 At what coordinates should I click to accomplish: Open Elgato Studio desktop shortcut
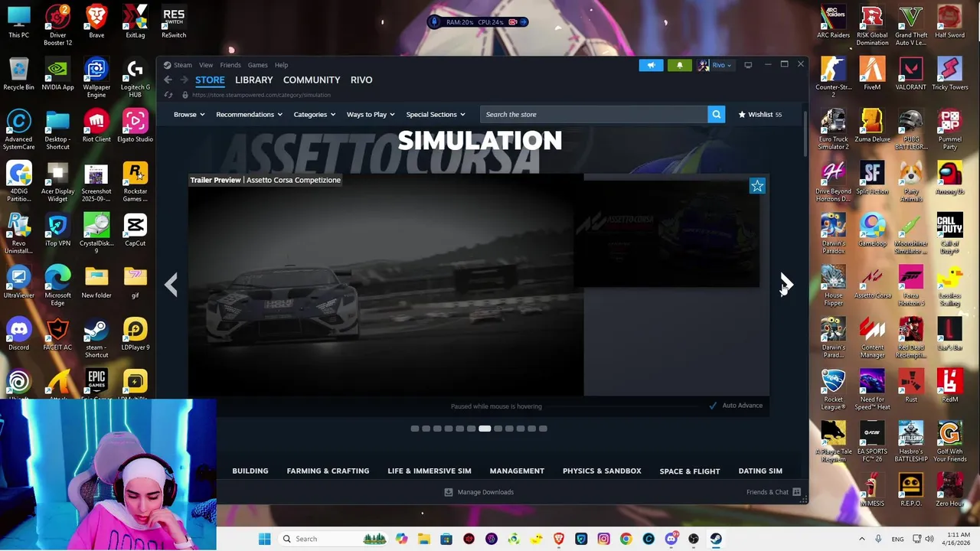135,126
